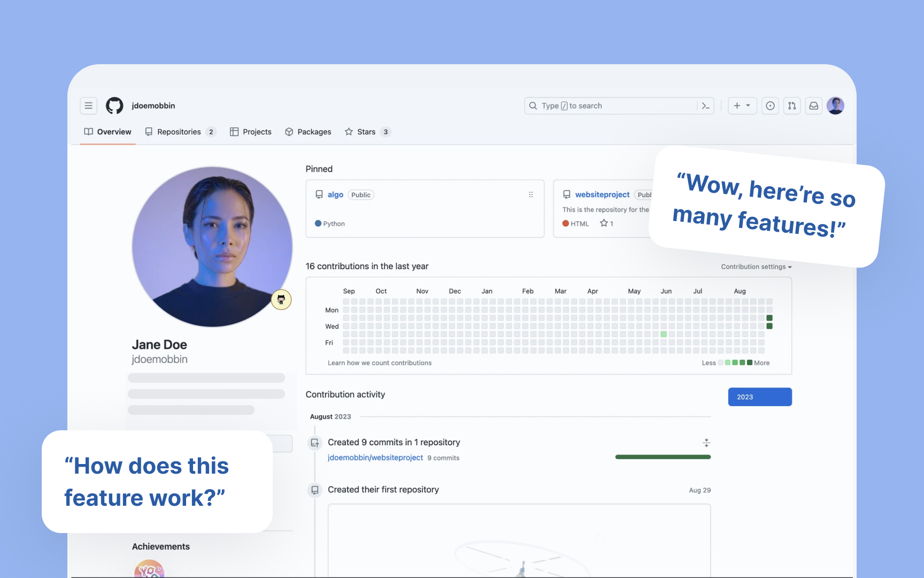The height and width of the screenshot is (578, 924).
Task: Open the jdoemobbin/websiteproject link
Action: (x=375, y=458)
